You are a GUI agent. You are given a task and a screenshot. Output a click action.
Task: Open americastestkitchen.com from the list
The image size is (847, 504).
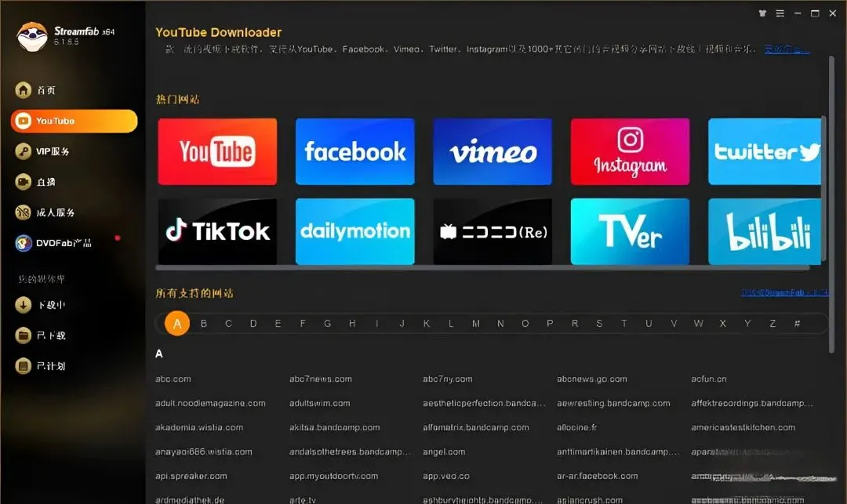click(743, 427)
